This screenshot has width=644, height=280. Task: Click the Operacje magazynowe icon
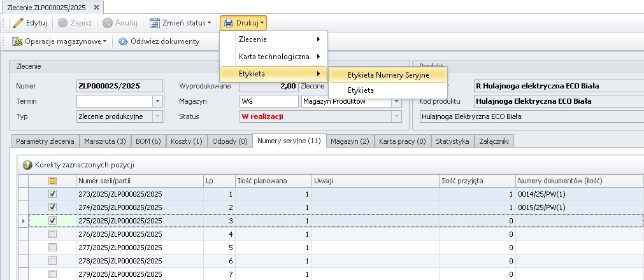point(17,41)
